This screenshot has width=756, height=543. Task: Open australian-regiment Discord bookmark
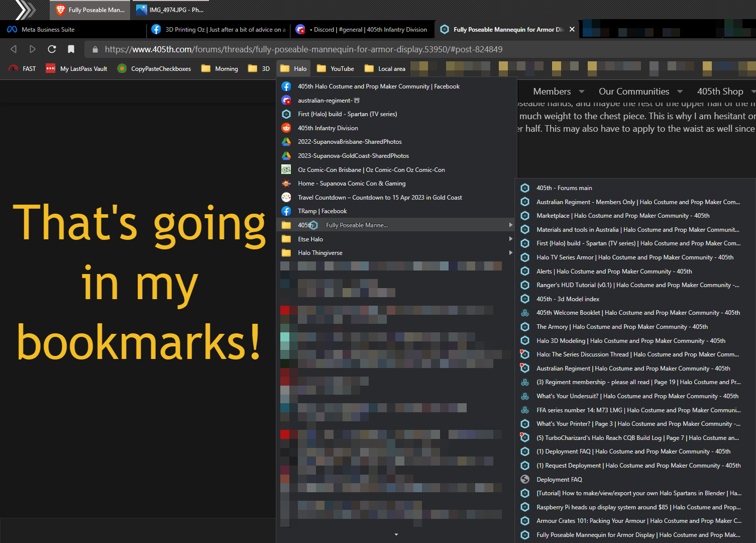[397, 100]
